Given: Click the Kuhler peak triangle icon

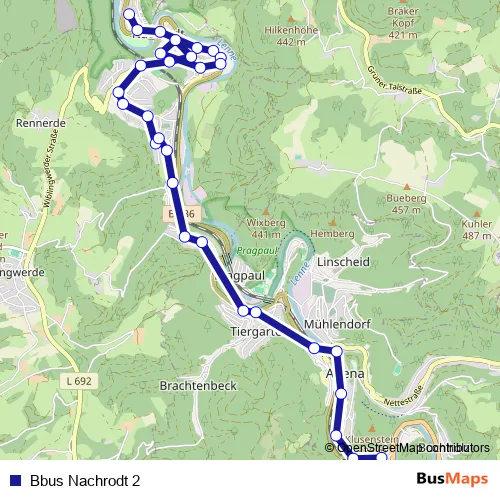Looking at the screenshot, I should 477,213.
